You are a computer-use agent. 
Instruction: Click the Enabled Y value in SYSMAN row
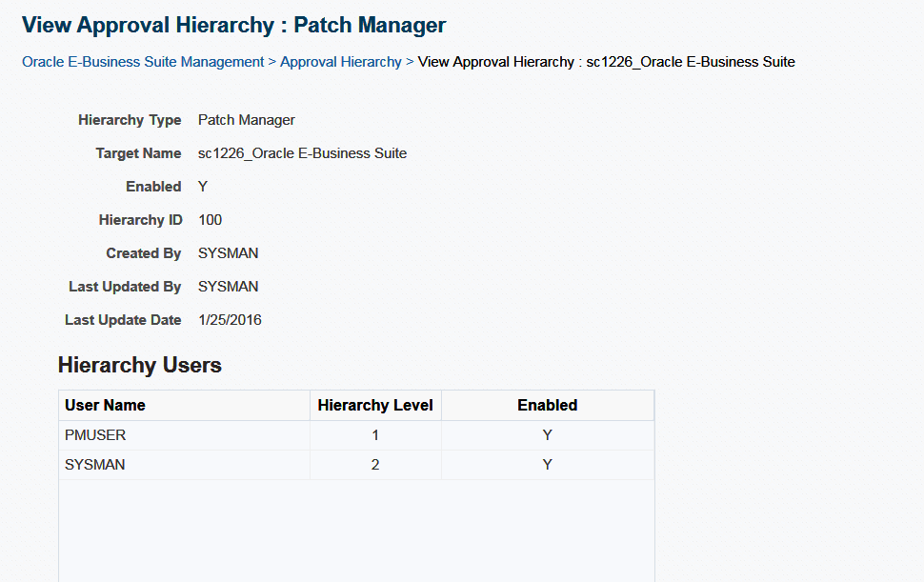[x=548, y=465]
